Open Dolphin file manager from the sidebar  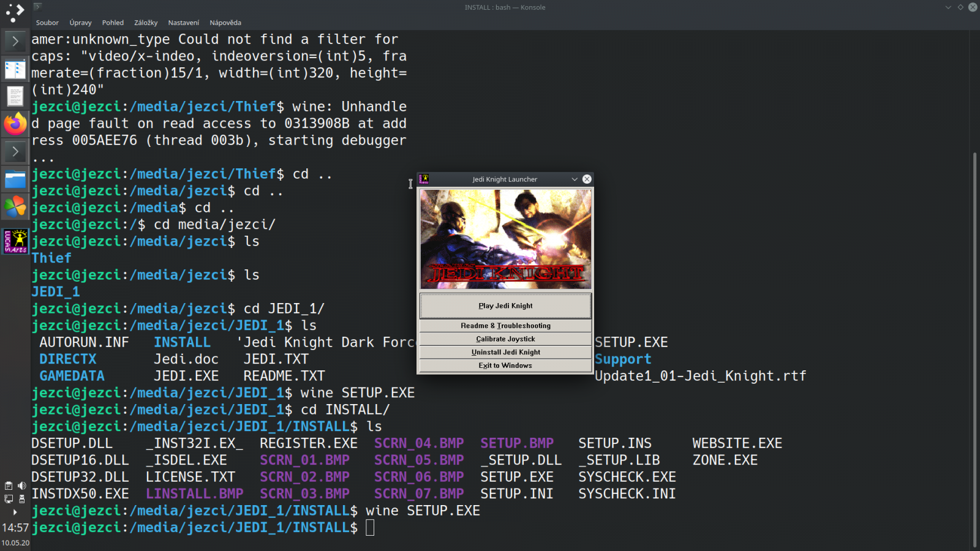tap(15, 179)
